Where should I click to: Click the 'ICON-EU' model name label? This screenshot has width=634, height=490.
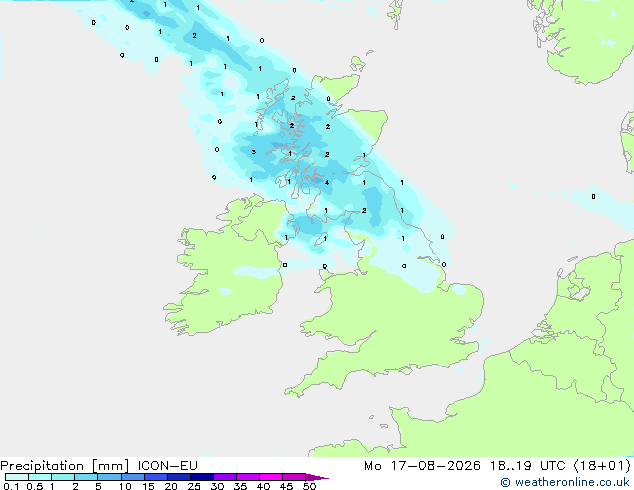pyautogui.click(x=167, y=465)
